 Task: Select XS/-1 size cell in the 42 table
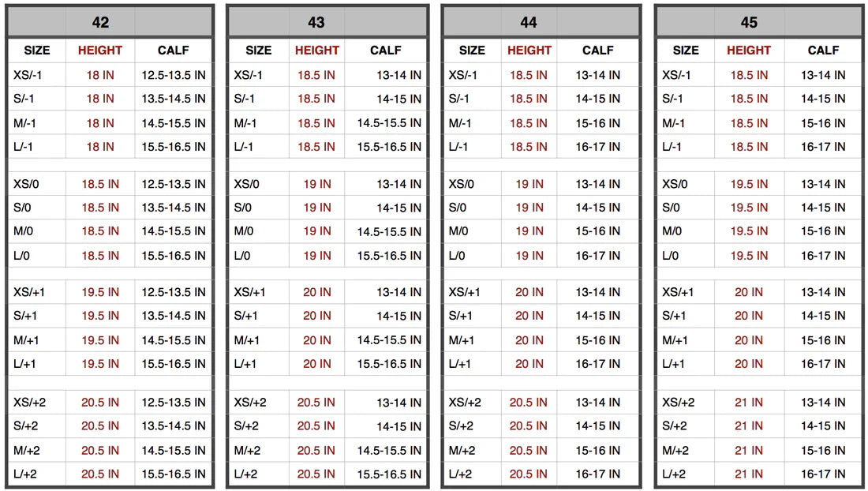(x=32, y=76)
